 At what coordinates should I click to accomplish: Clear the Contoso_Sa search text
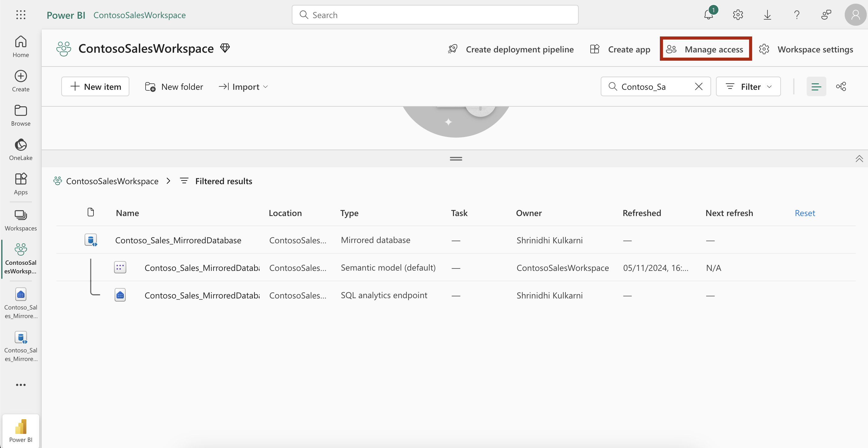point(698,86)
